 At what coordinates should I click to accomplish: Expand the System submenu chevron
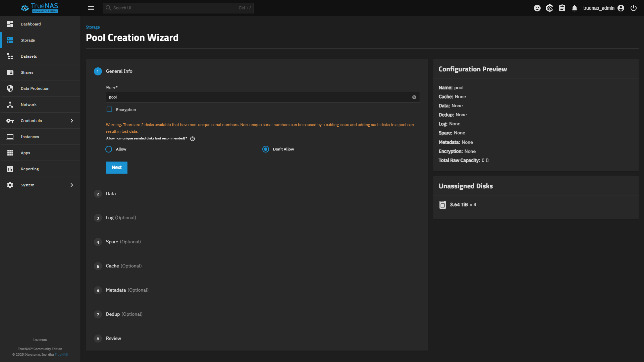point(72,185)
